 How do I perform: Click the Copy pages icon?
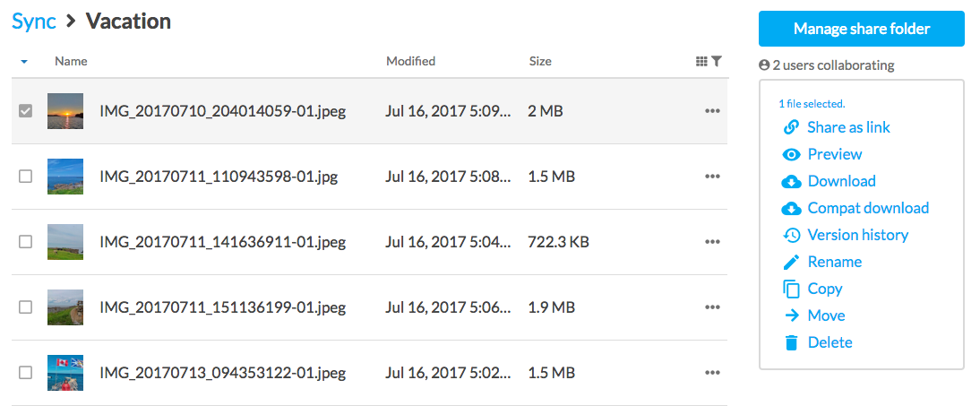[791, 289]
